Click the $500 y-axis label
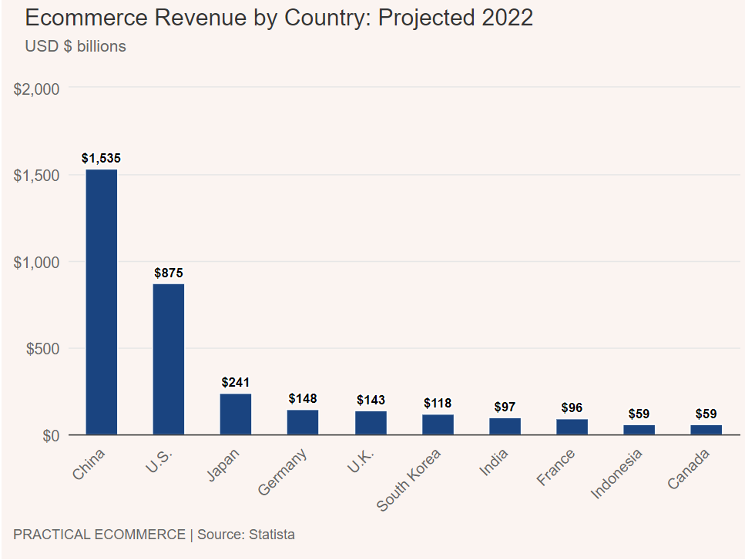The width and height of the screenshot is (745, 560). (x=43, y=349)
